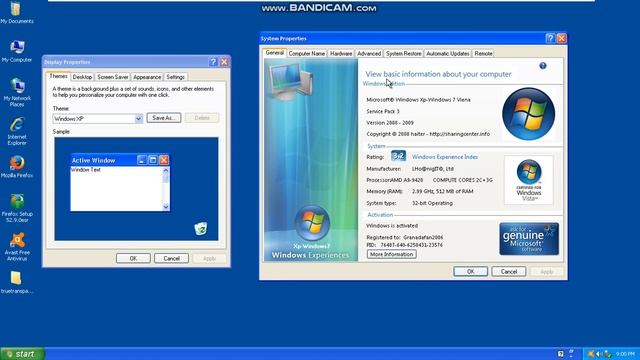Click the tray clock showing 9:00 PM
This screenshot has width=640, height=360.
(x=625, y=354)
